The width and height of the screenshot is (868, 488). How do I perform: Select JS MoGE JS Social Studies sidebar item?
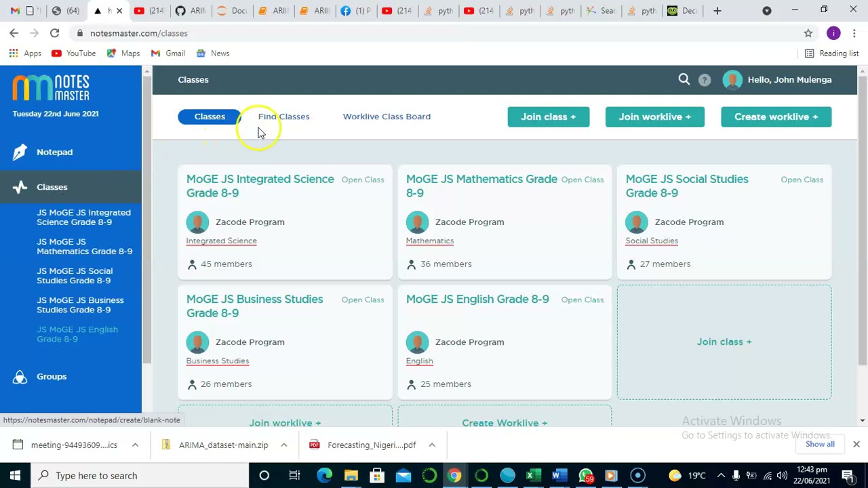(x=75, y=275)
